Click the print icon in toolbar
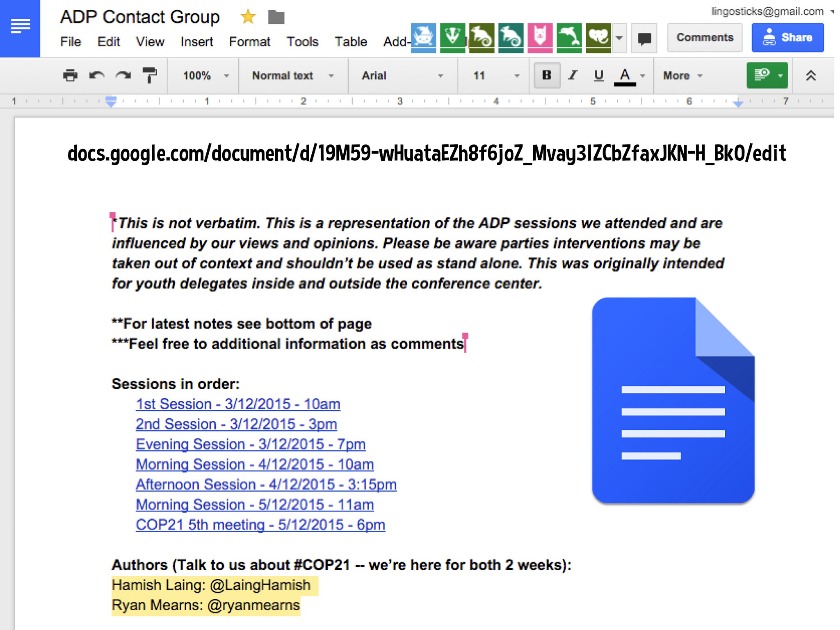 click(x=70, y=75)
